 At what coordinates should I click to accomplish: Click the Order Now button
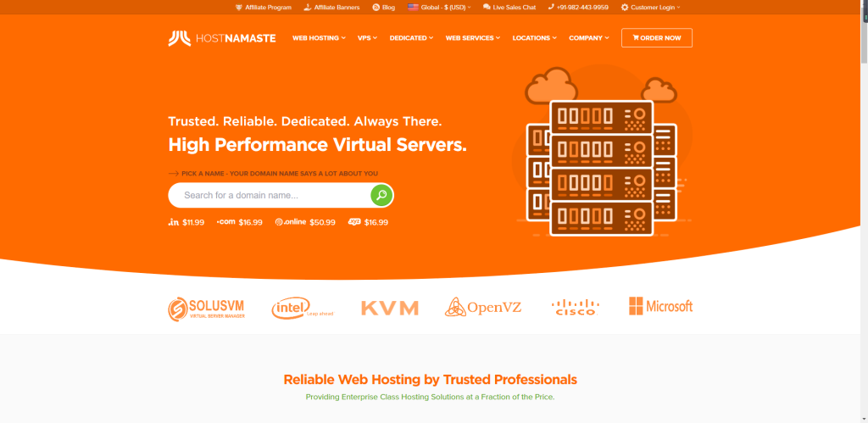pos(657,37)
